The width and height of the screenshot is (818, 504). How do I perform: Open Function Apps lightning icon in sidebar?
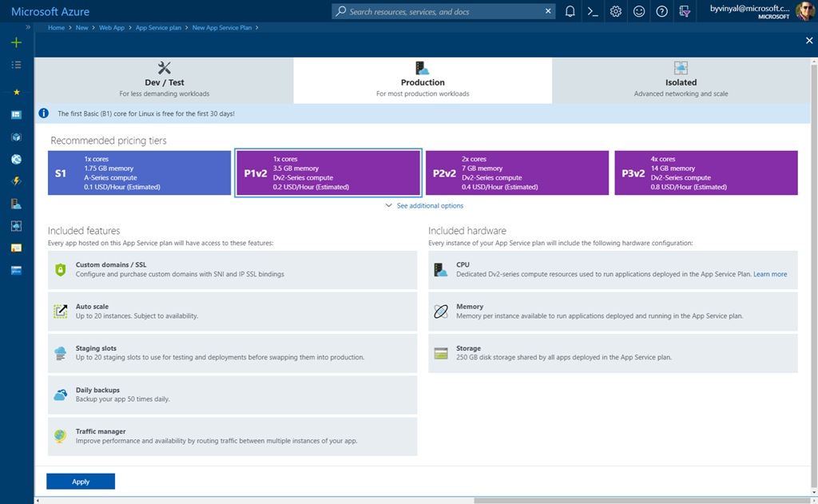click(x=16, y=181)
